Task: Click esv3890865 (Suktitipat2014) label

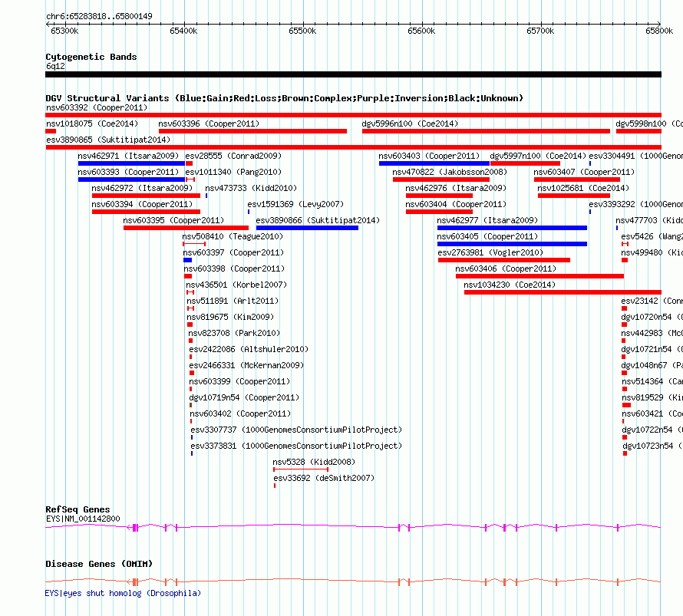Action: click(x=108, y=140)
